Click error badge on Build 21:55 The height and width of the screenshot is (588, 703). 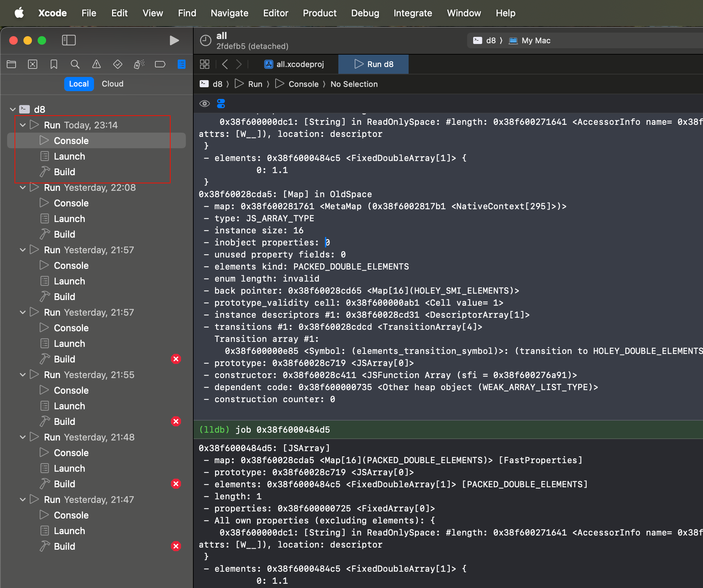176,421
